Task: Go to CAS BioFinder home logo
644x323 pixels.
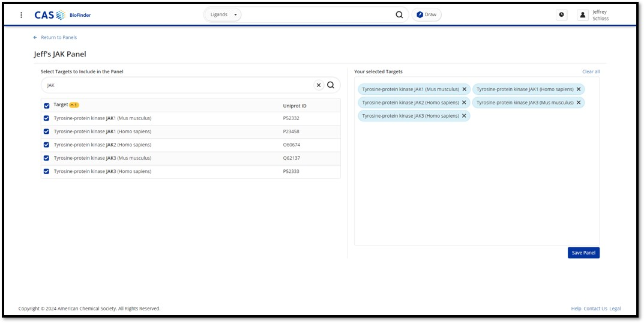Action: 63,15
